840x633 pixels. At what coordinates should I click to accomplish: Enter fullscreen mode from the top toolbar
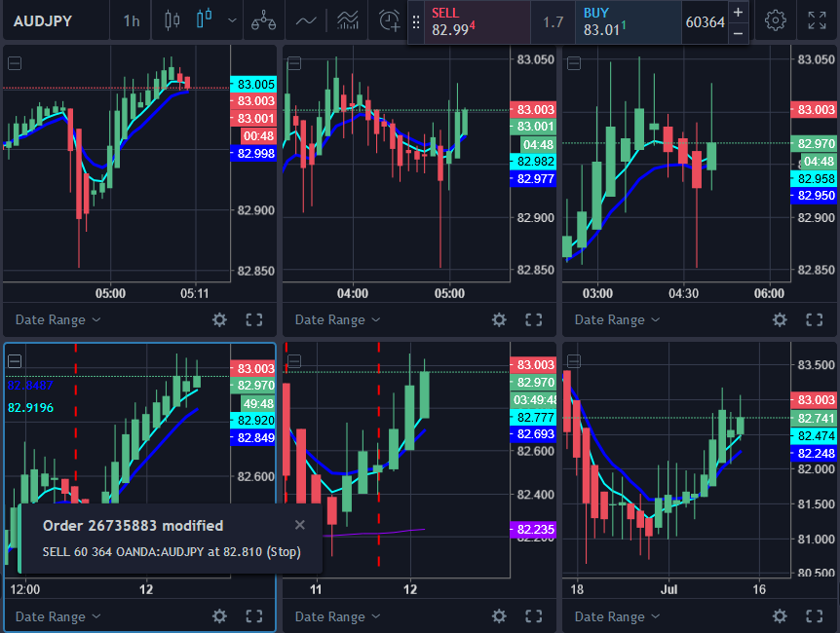pos(817,20)
